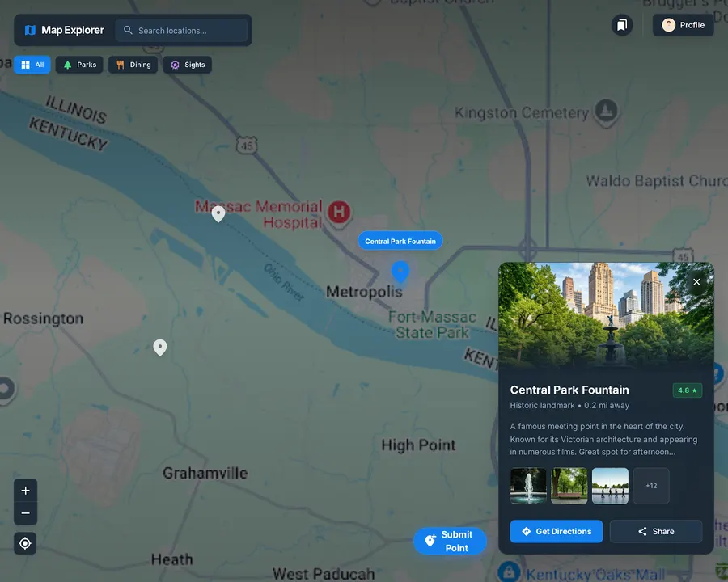Focus the Search locations field
The height and width of the screenshot is (582, 728).
tap(181, 31)
